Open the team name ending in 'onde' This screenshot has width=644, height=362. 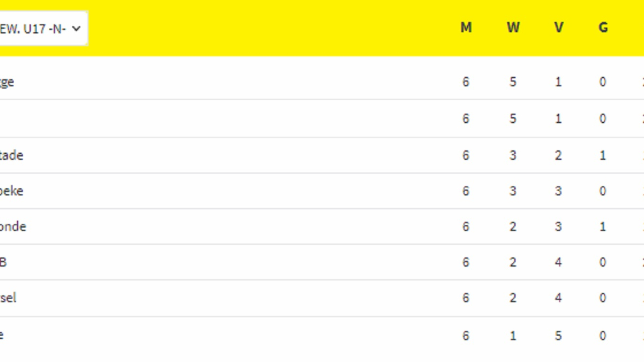[13, 226]
